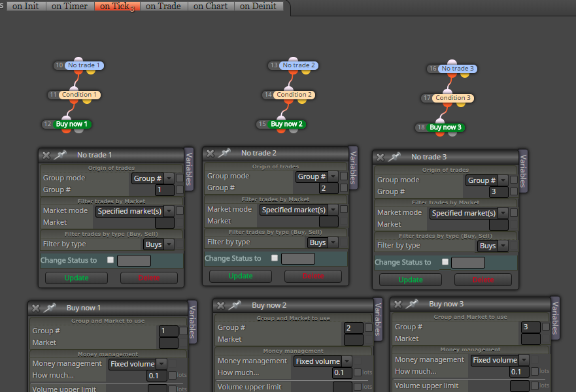Open Market mode dropdown in No trade 2
The height and width of the screenshot is (392, 576).
[x=299, y=210]
